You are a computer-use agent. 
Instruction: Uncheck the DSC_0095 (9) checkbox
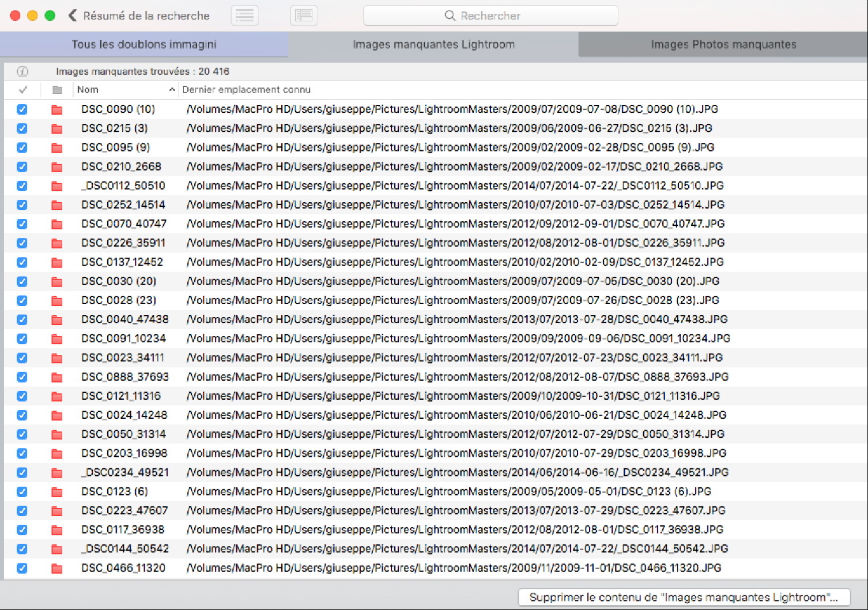[22, 147]
